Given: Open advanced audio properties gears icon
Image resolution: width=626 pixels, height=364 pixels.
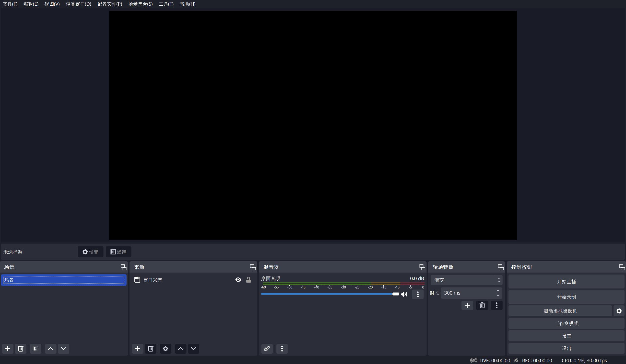Looking at the screenshot, I should [267, 349].
